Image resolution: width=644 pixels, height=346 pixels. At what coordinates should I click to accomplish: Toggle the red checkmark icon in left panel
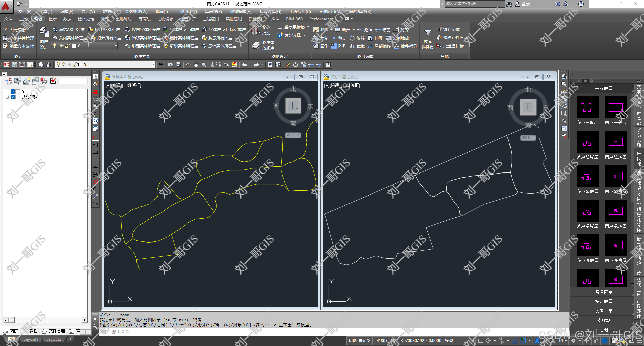click(x=53, y=81)
